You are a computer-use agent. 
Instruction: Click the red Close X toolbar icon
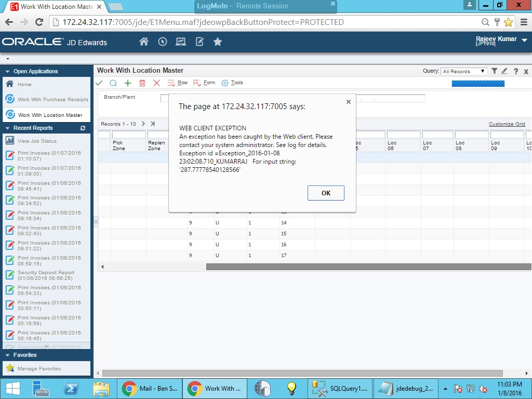(156, 83)
